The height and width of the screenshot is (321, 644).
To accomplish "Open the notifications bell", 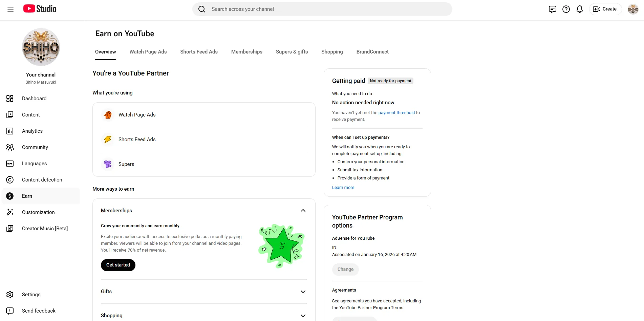I will point(579,9).
